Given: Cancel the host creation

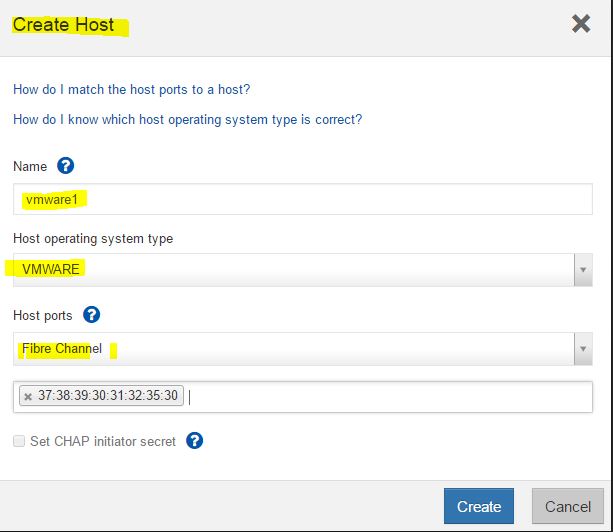Looking at the screenshot, I should [x=567, y=506].
